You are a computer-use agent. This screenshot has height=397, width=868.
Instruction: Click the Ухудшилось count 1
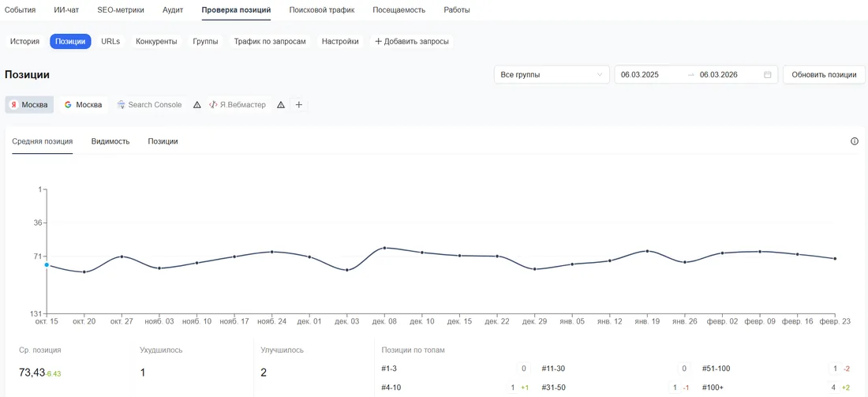coord(143,373)
